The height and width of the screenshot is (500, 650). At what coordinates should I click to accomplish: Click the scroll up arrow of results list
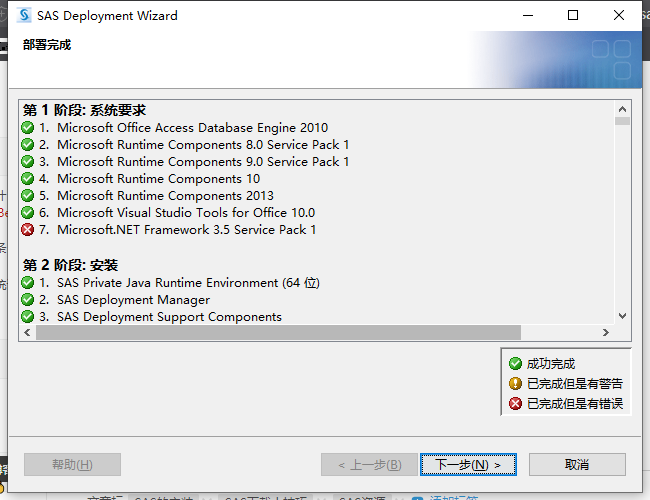[622, 109]
